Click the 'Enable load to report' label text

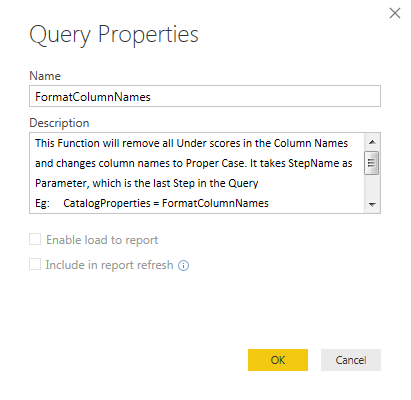(102, 240)
